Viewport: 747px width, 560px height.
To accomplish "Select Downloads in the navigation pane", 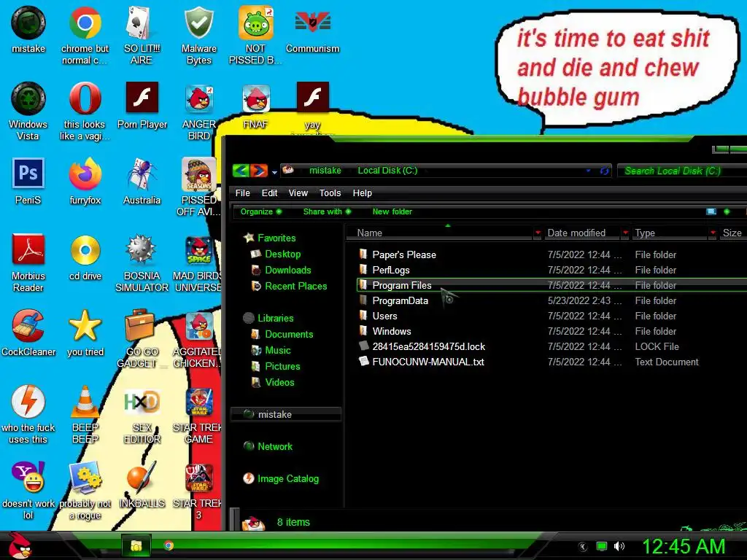I will [x=287, y=270].
